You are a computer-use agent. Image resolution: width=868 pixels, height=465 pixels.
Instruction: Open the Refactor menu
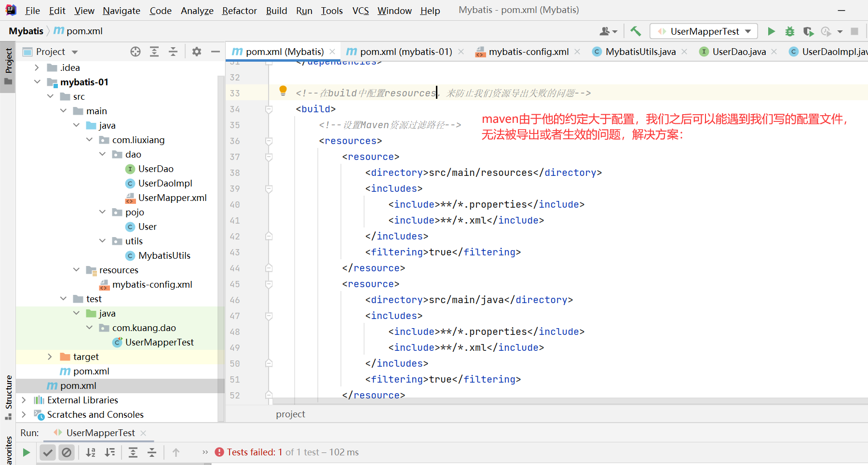pos(240,11)
